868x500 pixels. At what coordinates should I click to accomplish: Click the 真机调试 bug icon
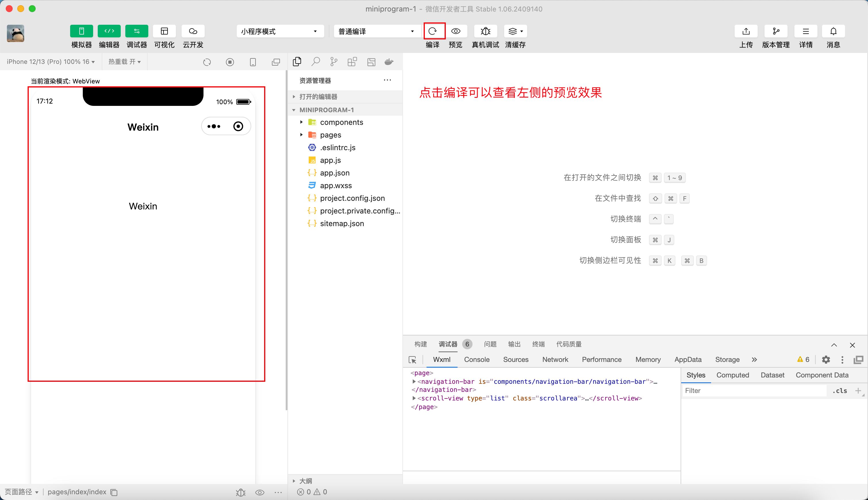(485, 31)
